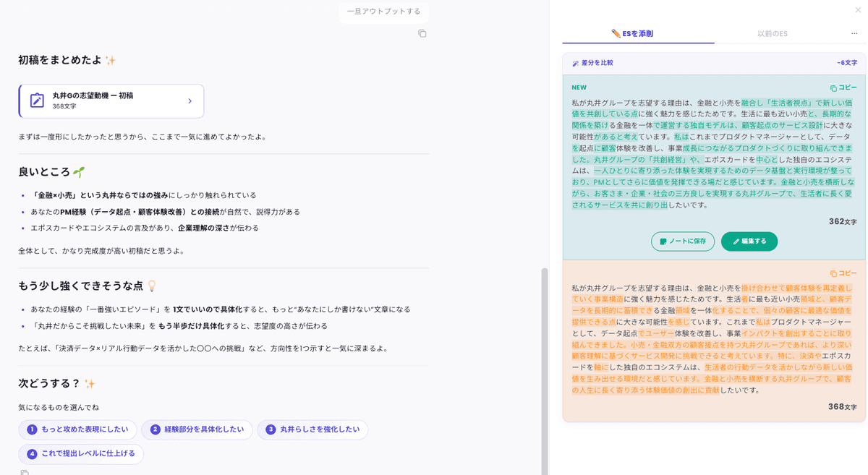The height and width of the screenshot is (475, 868).
Task: Click the copy icon on the NEW revised draft
Action: [834, 88]
